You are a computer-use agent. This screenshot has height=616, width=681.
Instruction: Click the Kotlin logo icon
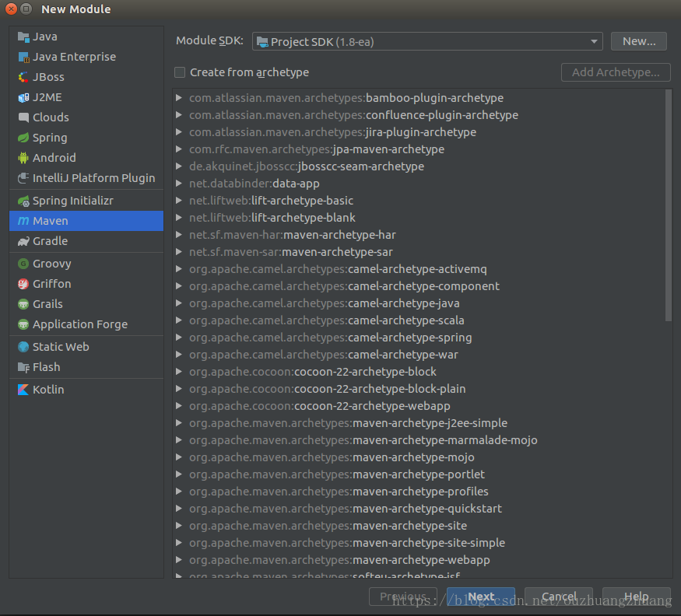pos(23,390)
